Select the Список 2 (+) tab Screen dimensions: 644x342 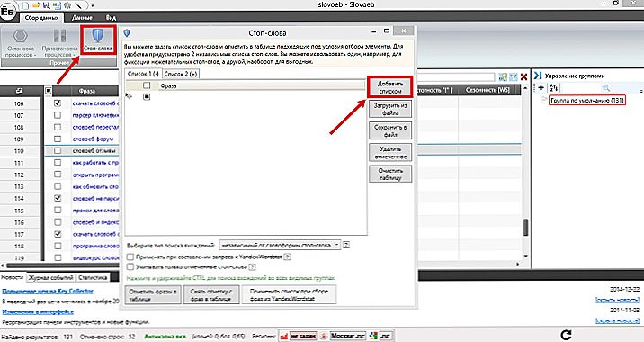tap(180, 74)
